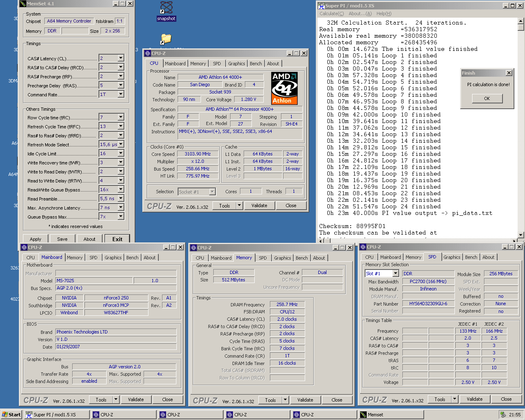Screen dimensions: 525x420
Task: Click Validate in the Mainboard CPU-Z window
Action: (x=136, y=399)
